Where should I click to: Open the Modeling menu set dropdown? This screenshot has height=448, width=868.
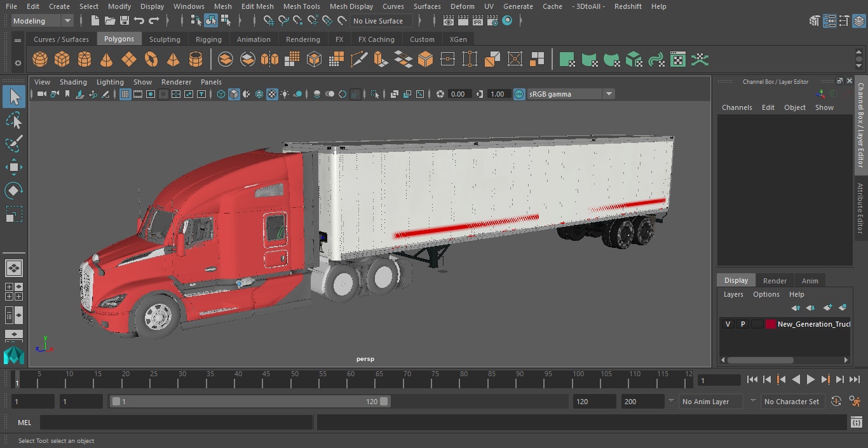43,21
